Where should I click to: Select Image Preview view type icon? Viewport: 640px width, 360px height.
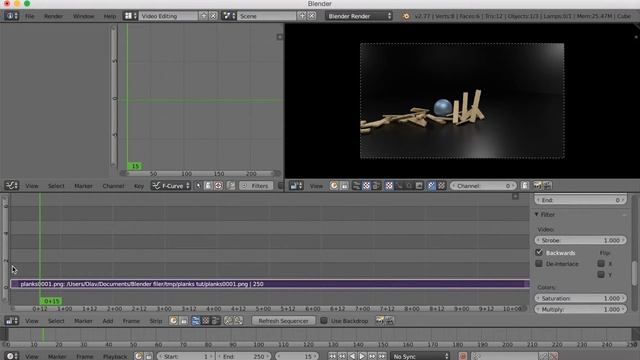pos(206,321)
